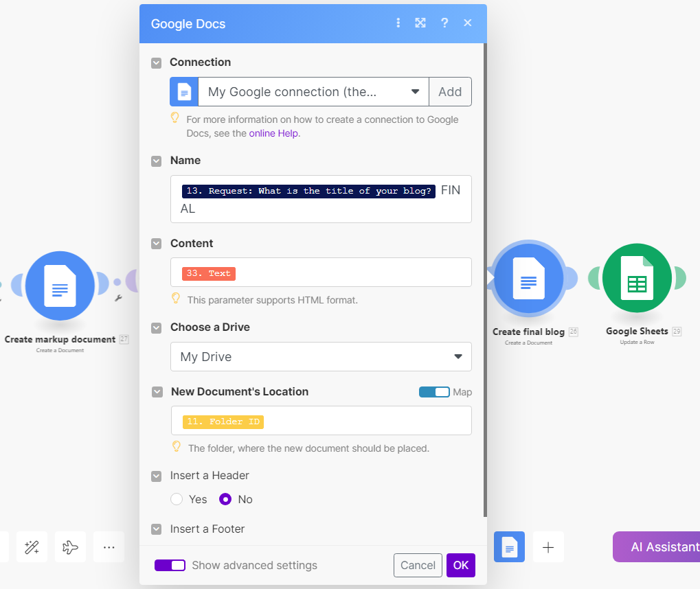Viewport: 700px width, 589px height.
Task: Select the Google Sheets Update a Row module
Action: (x=637, y=278)
